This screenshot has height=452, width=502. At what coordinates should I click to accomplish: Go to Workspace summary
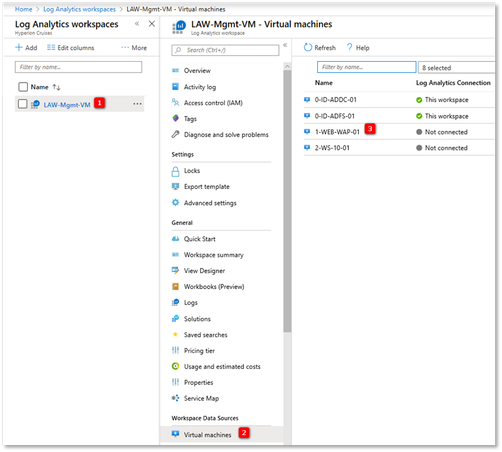pos(213,255)
